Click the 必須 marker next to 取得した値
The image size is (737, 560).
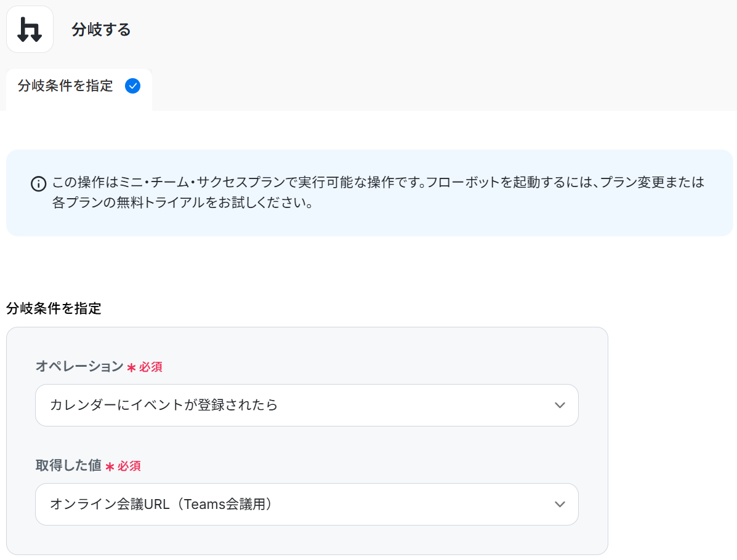(129, 466)
